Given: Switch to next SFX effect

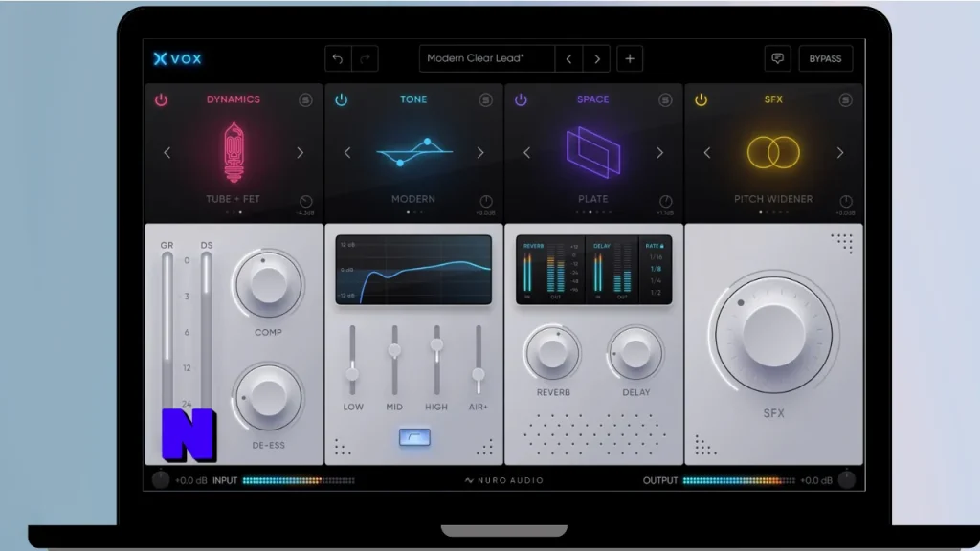Looking at the screenshot, I should pos(840,152).
